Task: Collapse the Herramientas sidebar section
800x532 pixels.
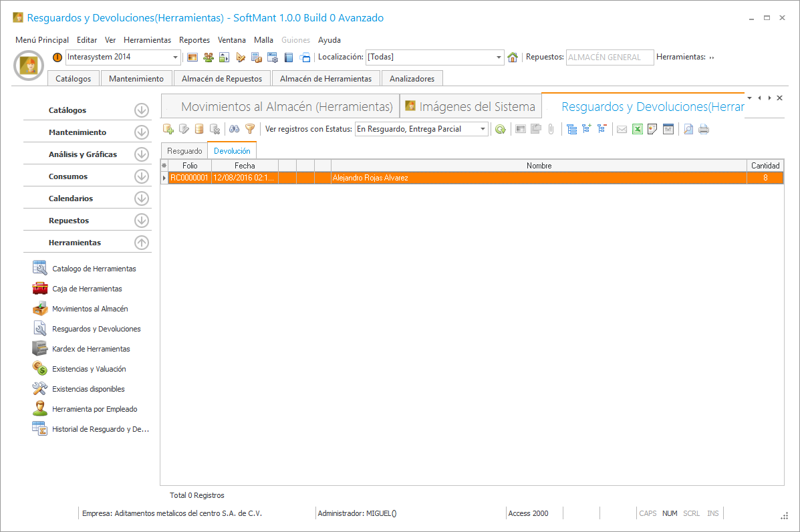Action: (141, 243)
